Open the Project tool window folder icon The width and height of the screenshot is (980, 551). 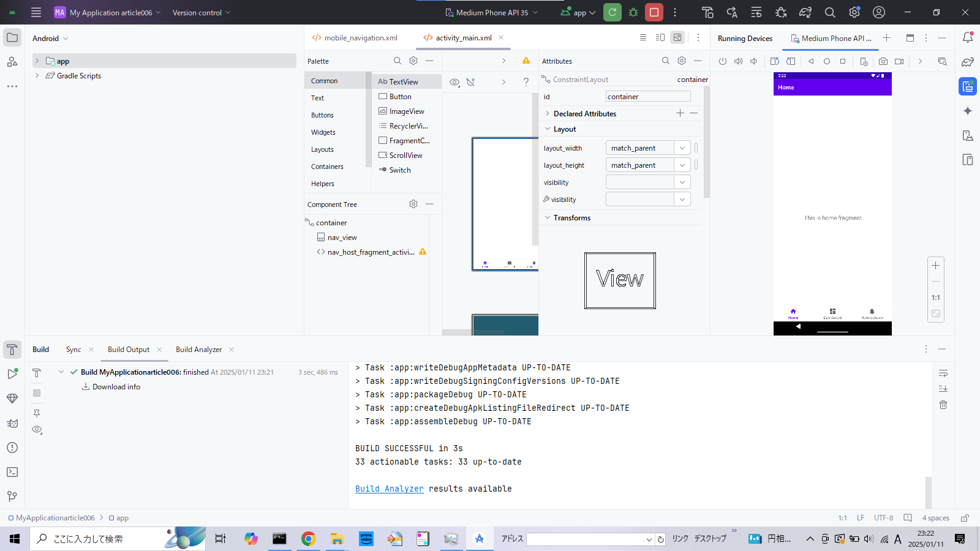point(12,37)
